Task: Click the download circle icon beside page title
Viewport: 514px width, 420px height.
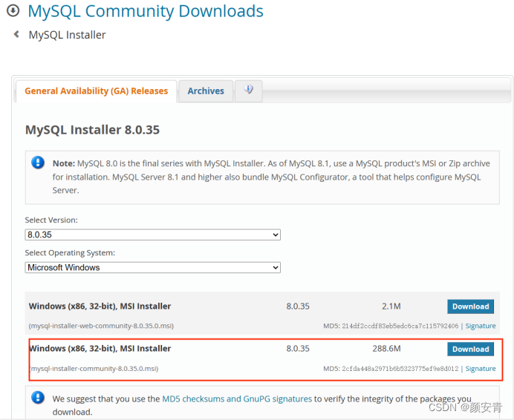Action: pyautogui.click(x=13, y=11)
